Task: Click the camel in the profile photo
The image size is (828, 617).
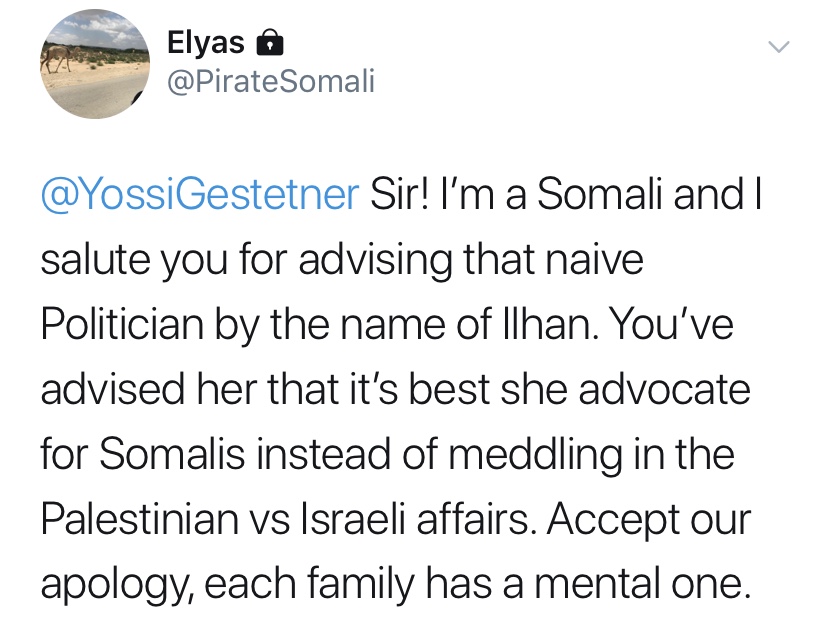Action: [57, 58]
